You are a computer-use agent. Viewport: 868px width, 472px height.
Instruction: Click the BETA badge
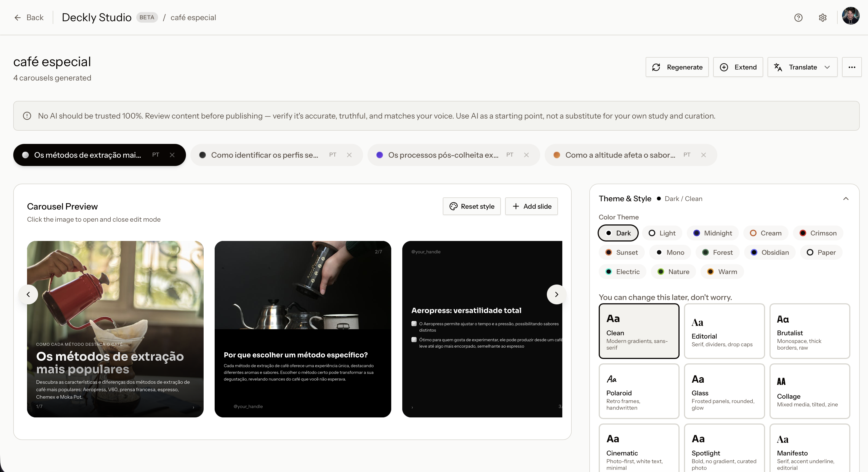147,17
